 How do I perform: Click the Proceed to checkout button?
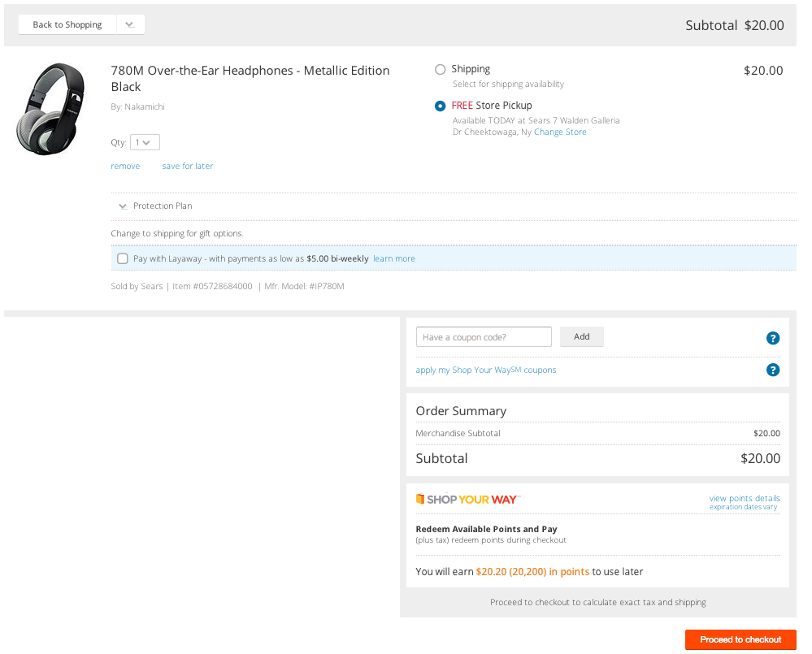[x=740, y=639]
